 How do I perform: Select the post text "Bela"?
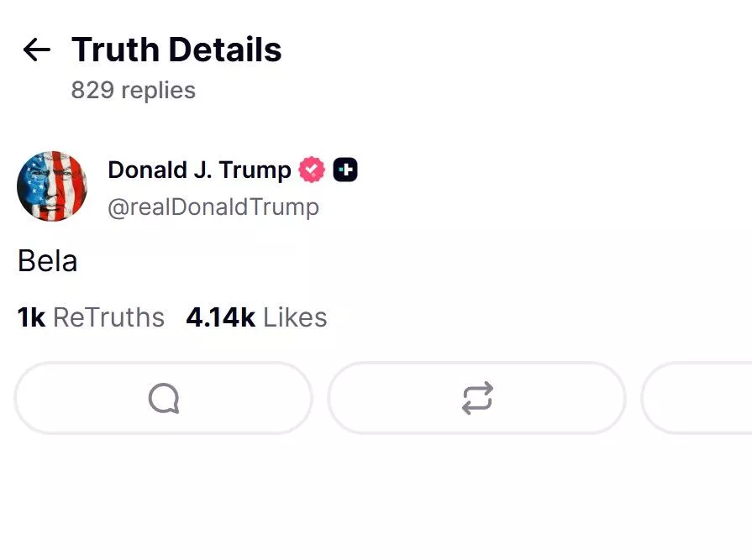point(47,261)
